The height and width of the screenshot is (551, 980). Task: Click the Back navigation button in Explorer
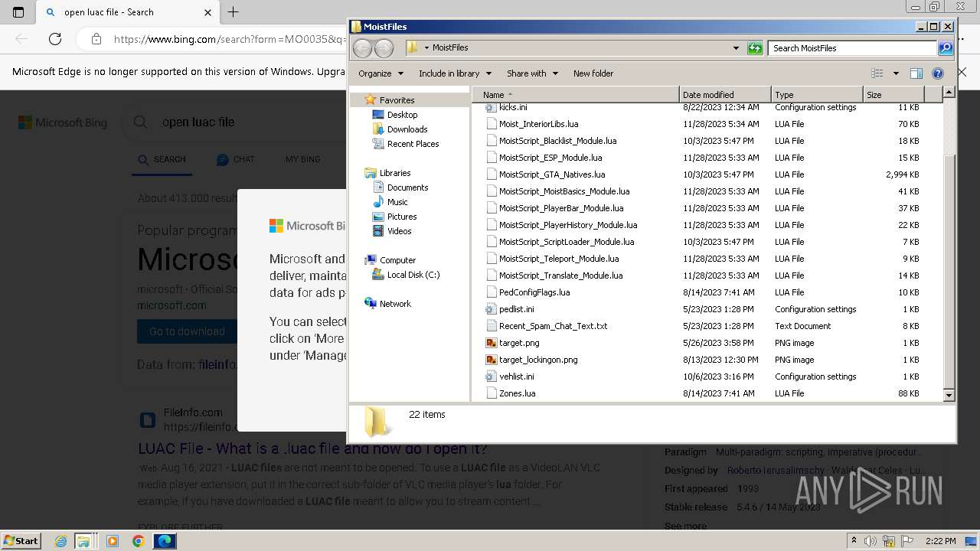point(363,47)
